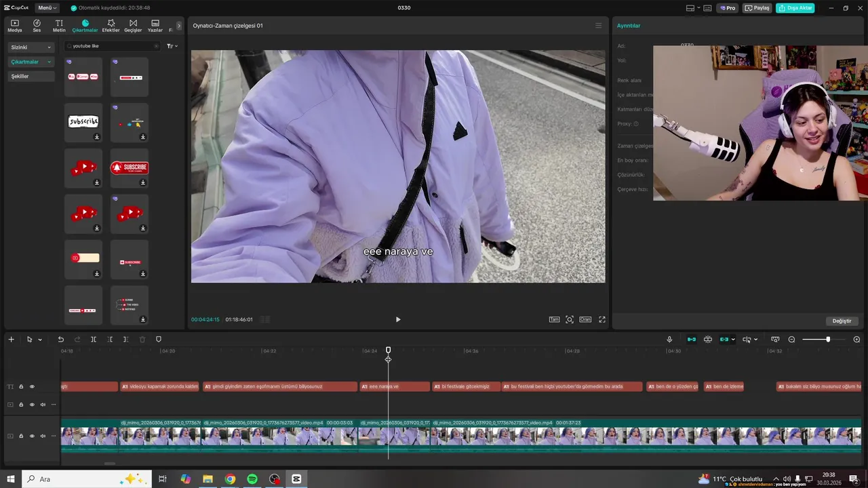Play the preview video
This screenshot has height=488, width=868.
398,319
